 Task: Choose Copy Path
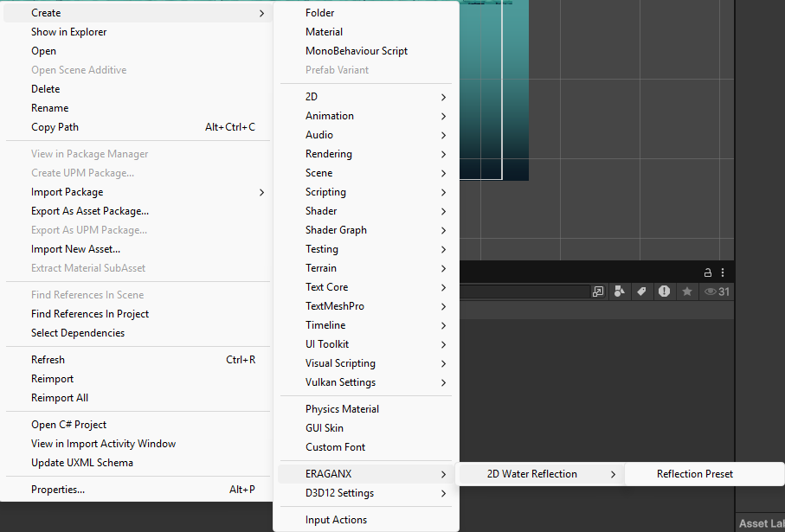click(138, 126)
